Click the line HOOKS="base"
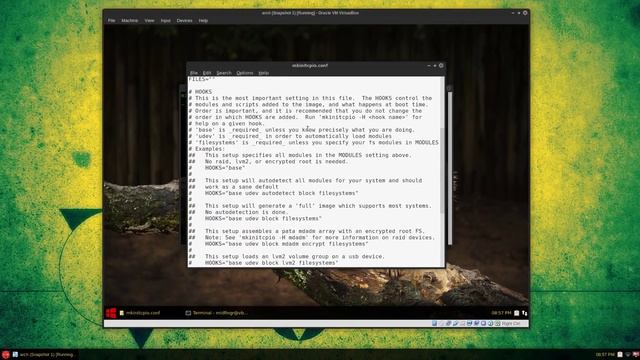Screen dimensions: 640x360 pos(225,168)
